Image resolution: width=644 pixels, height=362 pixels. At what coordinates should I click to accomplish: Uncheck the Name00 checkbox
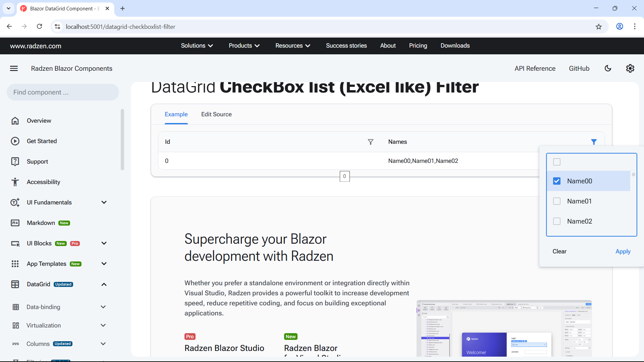pyautogui.click(x=557, y=181)
